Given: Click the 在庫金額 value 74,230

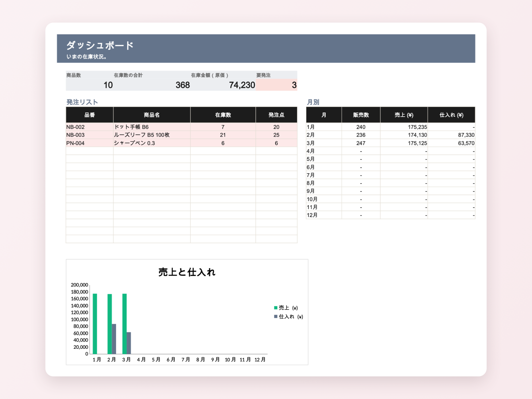Looking at the screenshot, I should click(223, 85).
